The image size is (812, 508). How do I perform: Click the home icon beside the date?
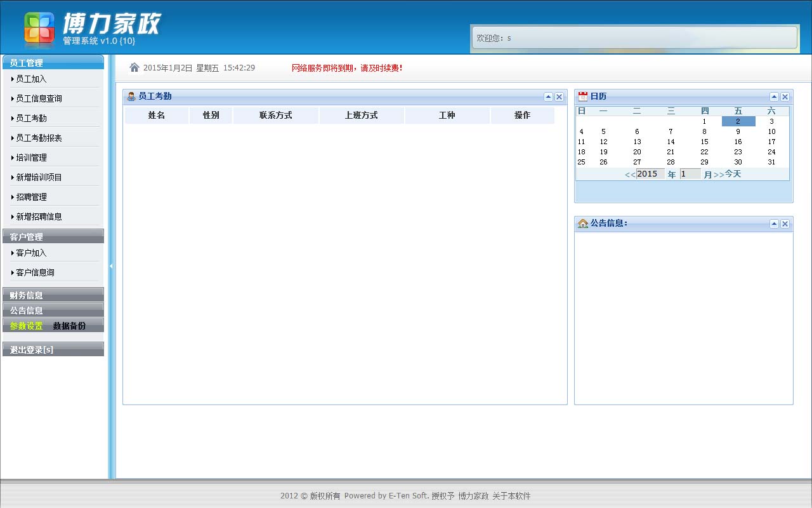tap(134, 67)
